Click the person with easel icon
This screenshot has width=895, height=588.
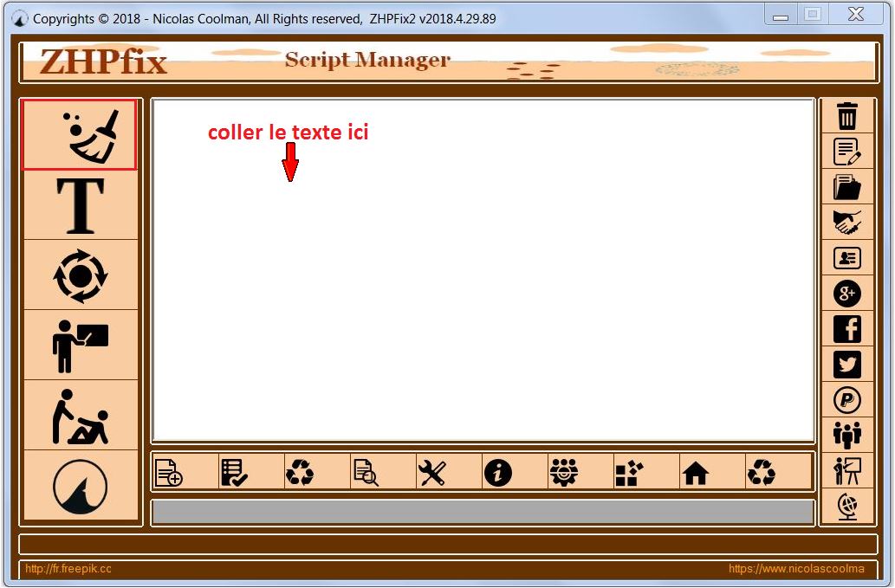click(847, 471)
